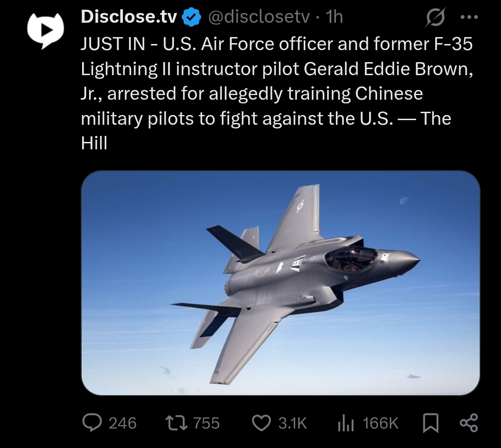Click the 755 reposts count
This screenshot has height=448, width=501.
(x=207, y=423)
